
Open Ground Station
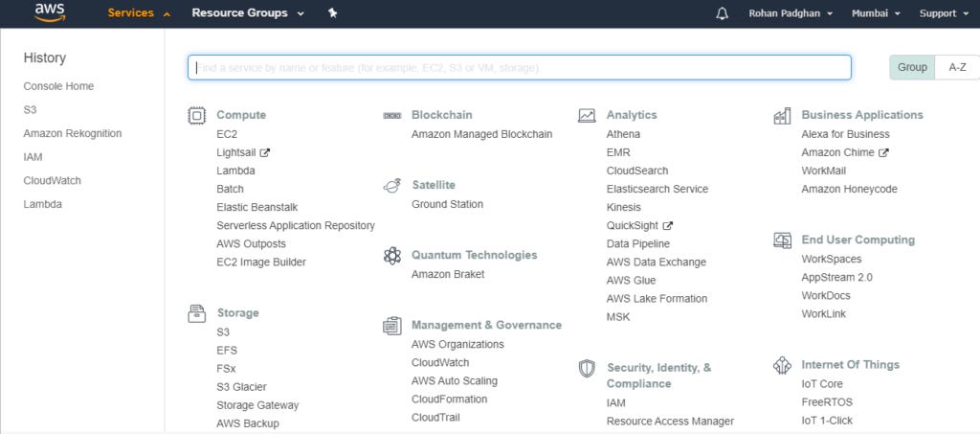click(x=448, y=204)
